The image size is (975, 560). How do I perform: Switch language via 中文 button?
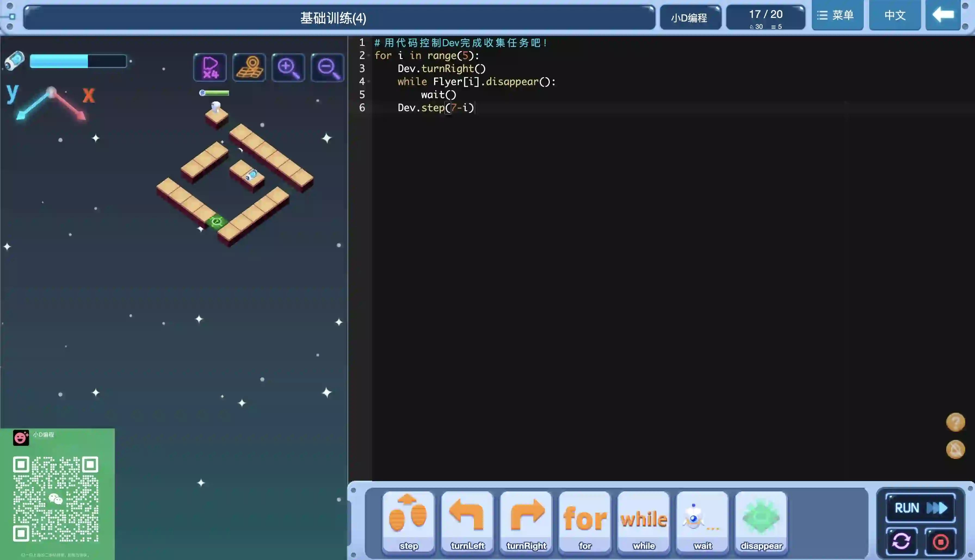click(894, 15)
